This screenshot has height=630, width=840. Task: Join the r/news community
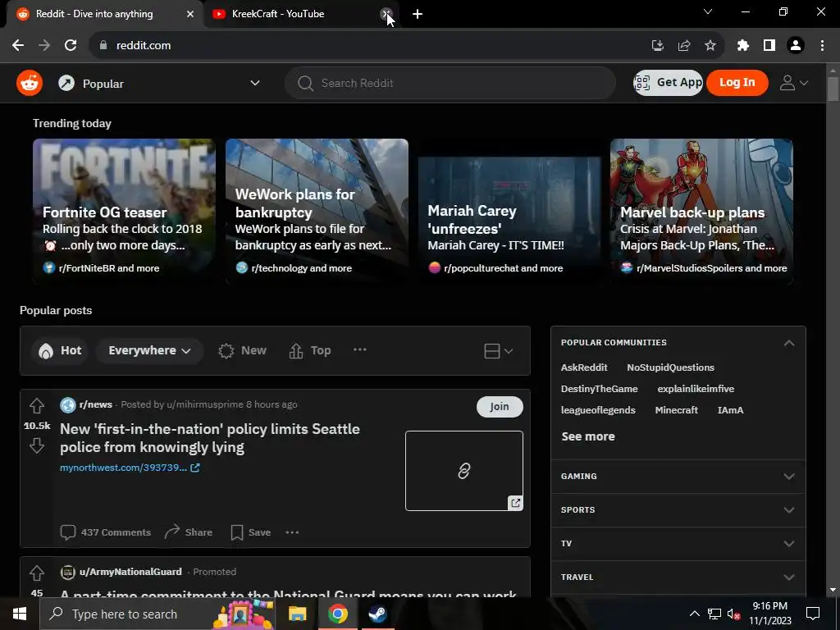pyautogui.click(x=500, y=407)
